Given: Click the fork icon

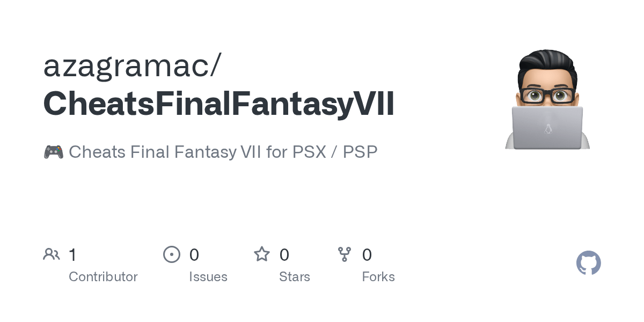Looking at the screenshot, I should 345,254.
